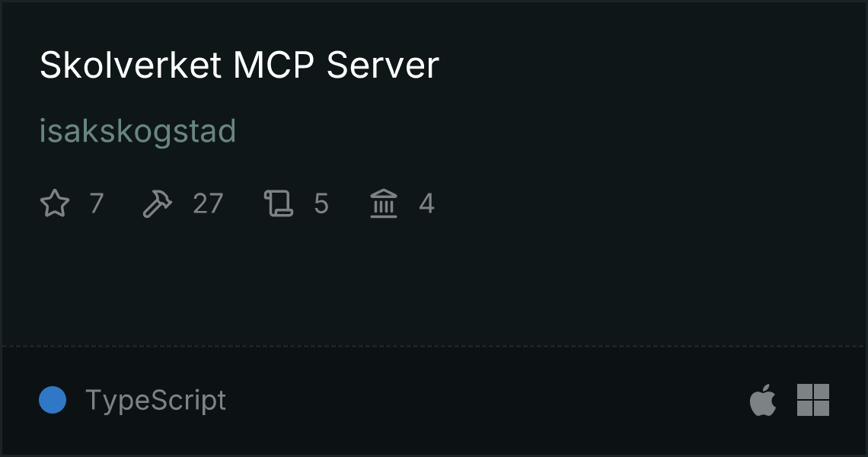
Task: Click the Windows platform icon
Action: pyautogui.click(x=813, y=399)
